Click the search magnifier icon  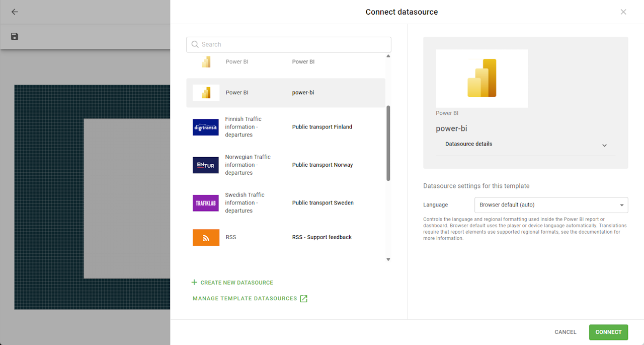pos(195,44)
